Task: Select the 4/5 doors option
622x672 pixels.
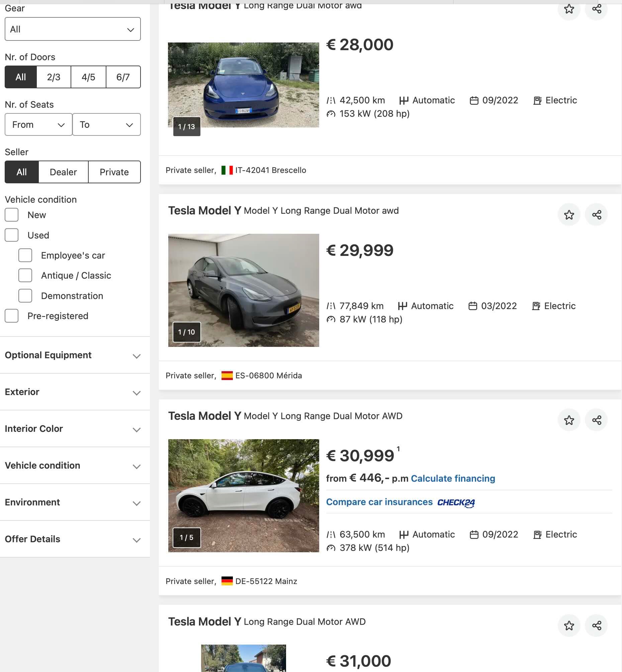Action: [x=88, y=77]
